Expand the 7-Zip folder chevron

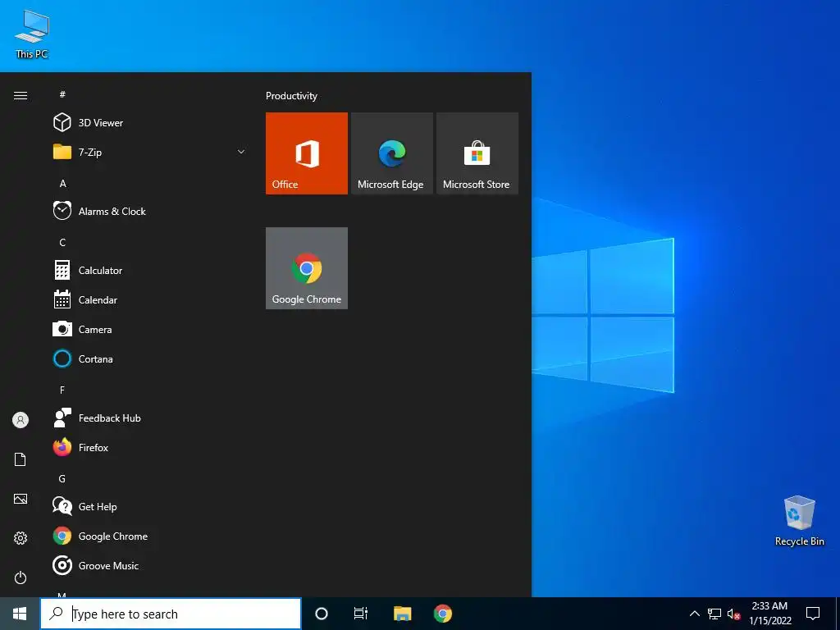[241, 152]
